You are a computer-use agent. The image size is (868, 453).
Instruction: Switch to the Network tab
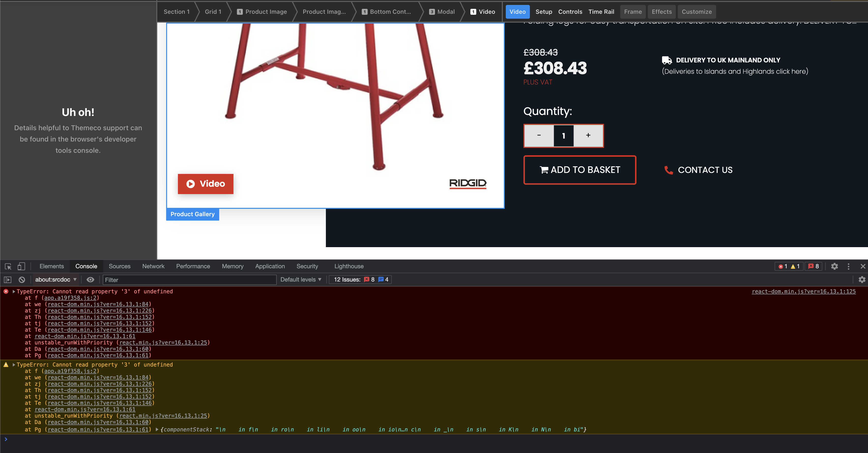click(153, 266)
